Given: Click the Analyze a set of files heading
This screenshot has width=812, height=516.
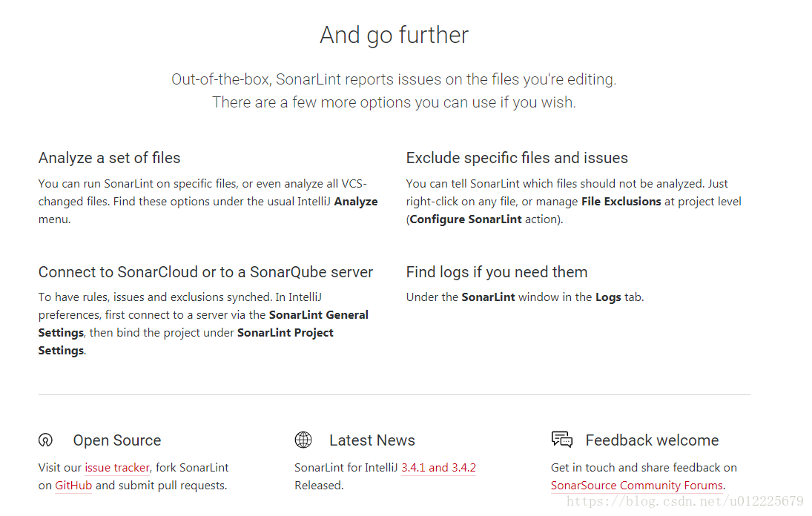Looking at the screenshot, I should [109, 158].
